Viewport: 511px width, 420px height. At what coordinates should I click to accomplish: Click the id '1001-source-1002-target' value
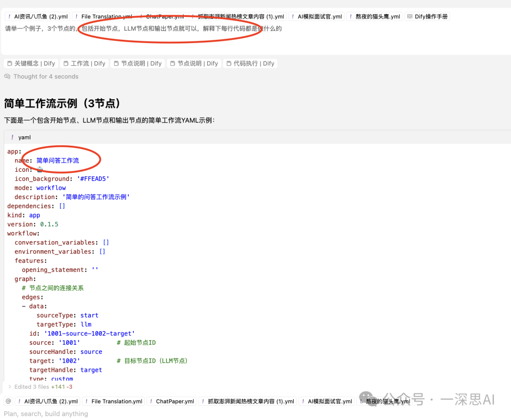[89, 333]
